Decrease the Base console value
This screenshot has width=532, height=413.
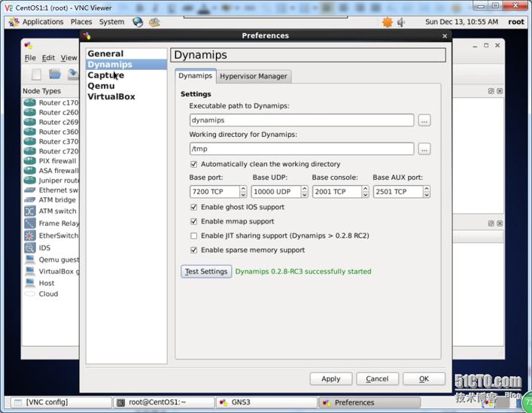[365, 195]
